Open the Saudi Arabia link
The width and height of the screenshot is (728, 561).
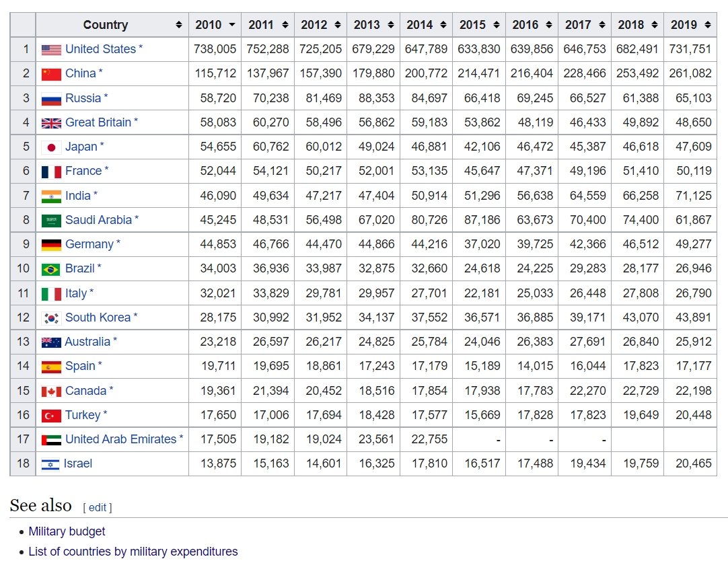coord(98,219)
